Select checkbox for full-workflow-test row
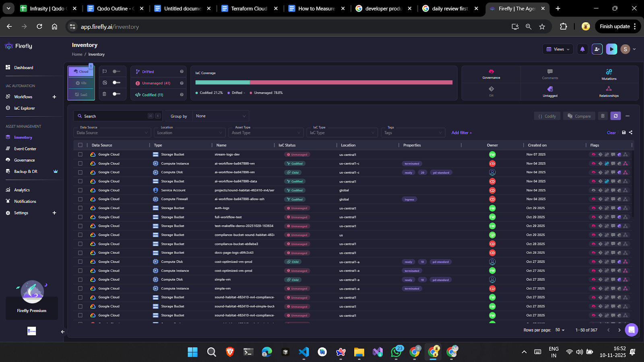Screen dimensions: 644x362 click(80, 217)
